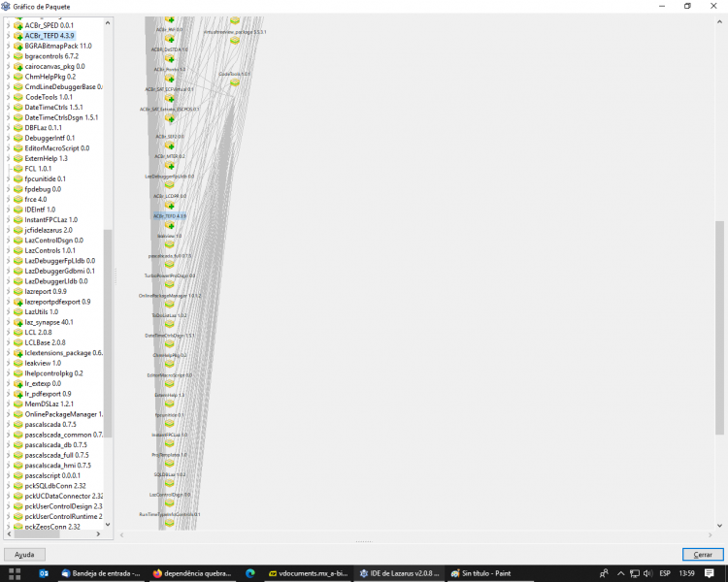Image resolution: width=728 pixels, height=582 pixels.
Task: Expand the ACBr_TEFD 4.3.9 tree node
Action: pos(9,36)
